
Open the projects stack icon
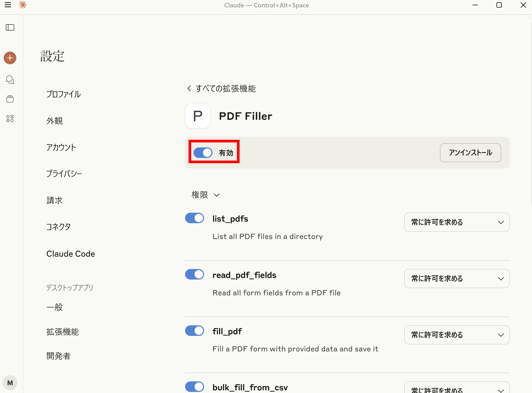click(10, 99)
